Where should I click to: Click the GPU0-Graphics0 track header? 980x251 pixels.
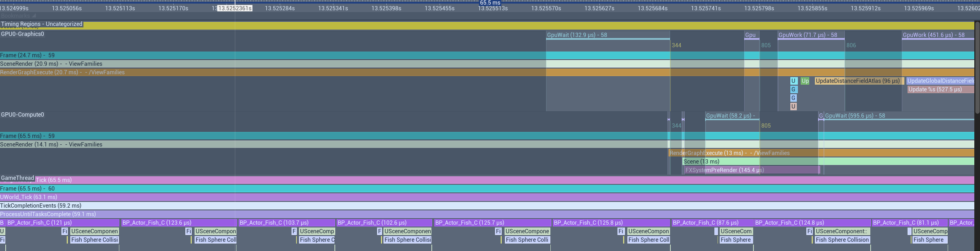pyautogui.click(x=22, y=34)
